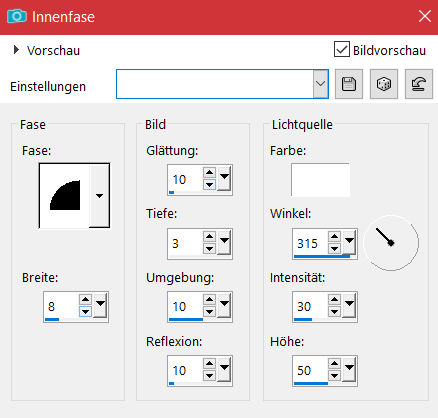
Task: Open the Intensität slider dropdown arrow
Action: (349, 304)
